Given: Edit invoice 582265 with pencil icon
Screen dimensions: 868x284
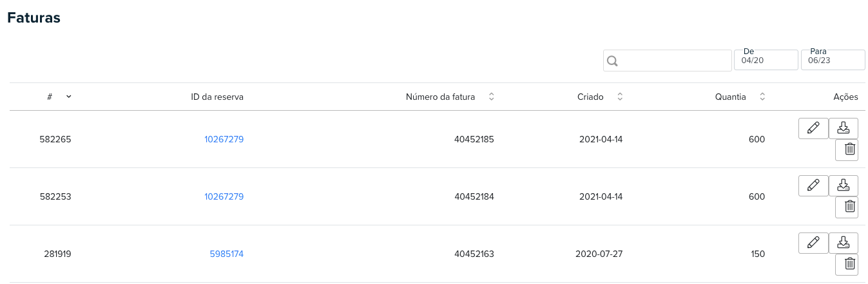Looking at the screenshot, I should coord(813,128).
